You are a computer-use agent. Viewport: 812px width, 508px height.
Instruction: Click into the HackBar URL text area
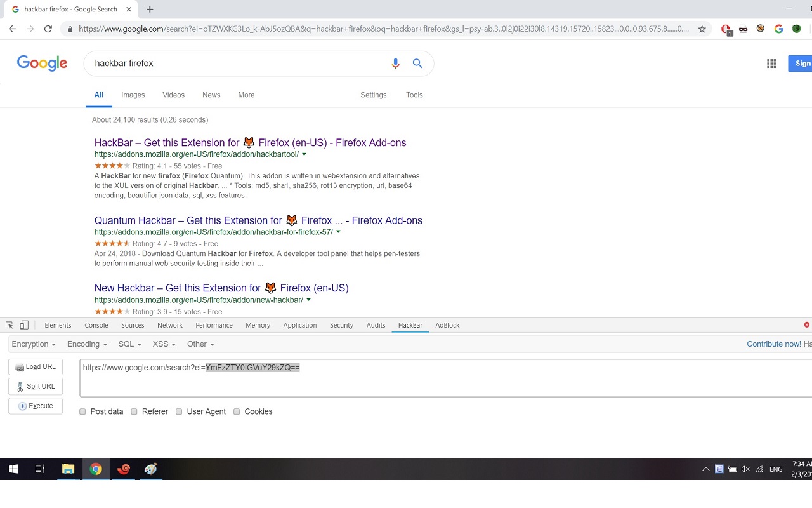click(445, 378)
